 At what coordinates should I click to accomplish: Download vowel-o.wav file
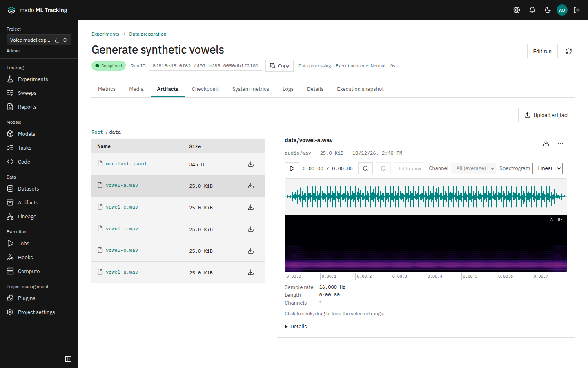click(251, 251)
